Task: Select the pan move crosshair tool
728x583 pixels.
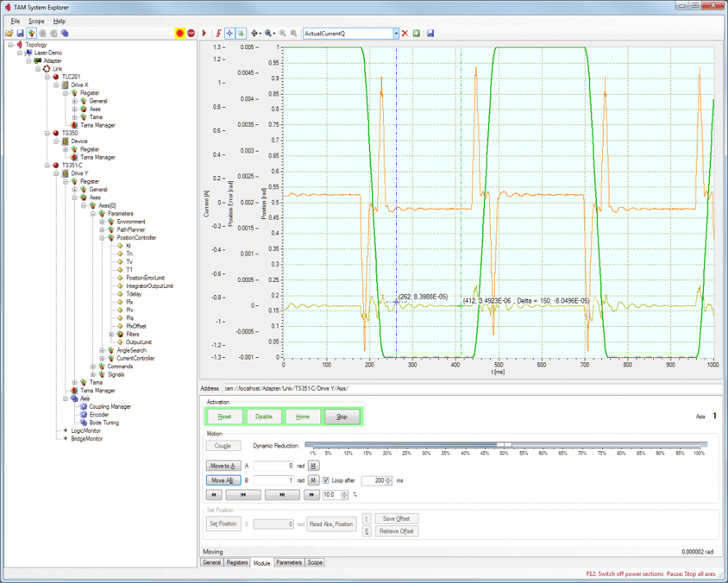Action: point(255,34)
